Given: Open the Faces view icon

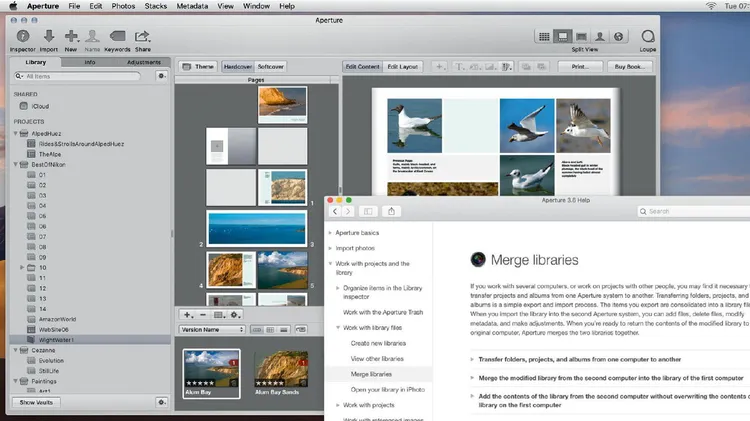Looking at the screenshot, I should tap(600, 36).
